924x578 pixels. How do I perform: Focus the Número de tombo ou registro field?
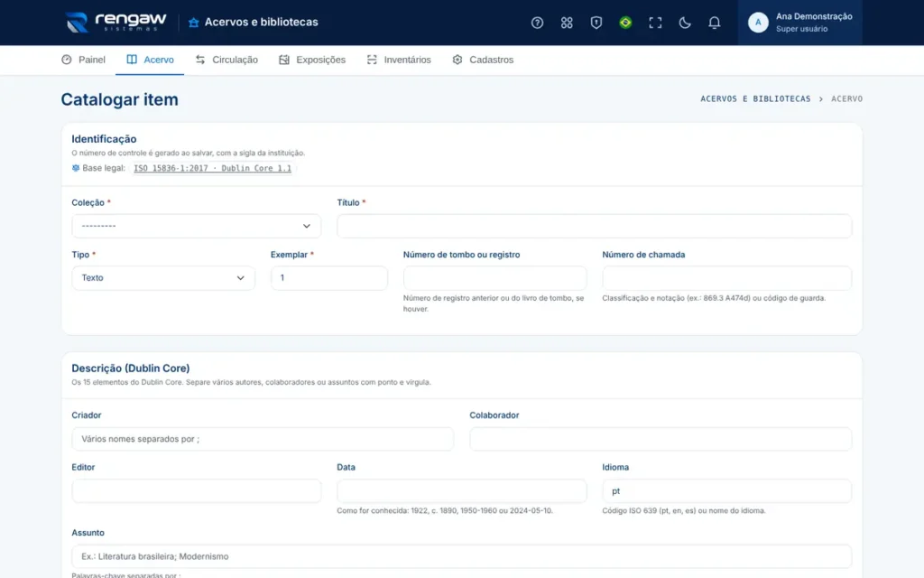click(x=495, y=278)
